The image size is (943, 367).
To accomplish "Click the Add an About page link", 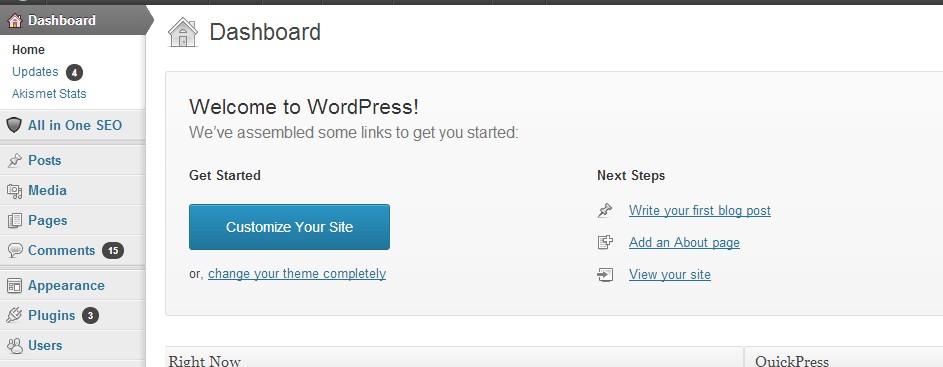I will pyautogui.click(x=684, y=242).
